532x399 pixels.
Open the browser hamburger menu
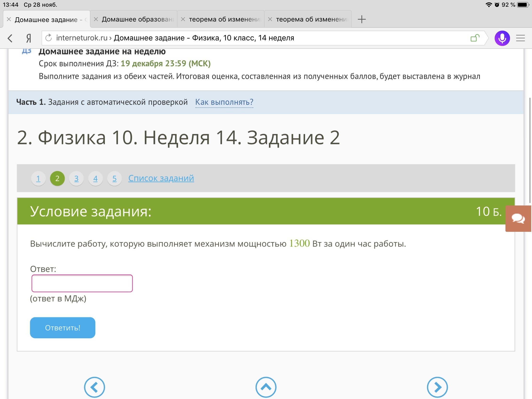pos(521,38)
